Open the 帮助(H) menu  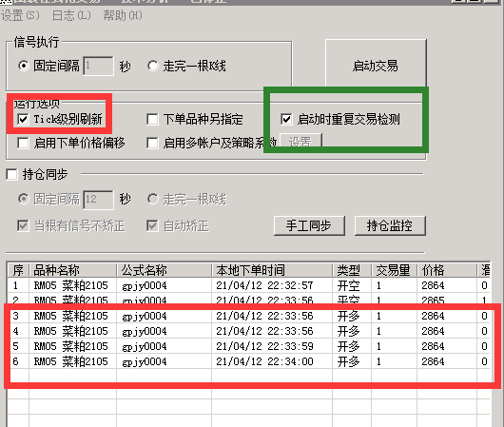click(123, 15)
